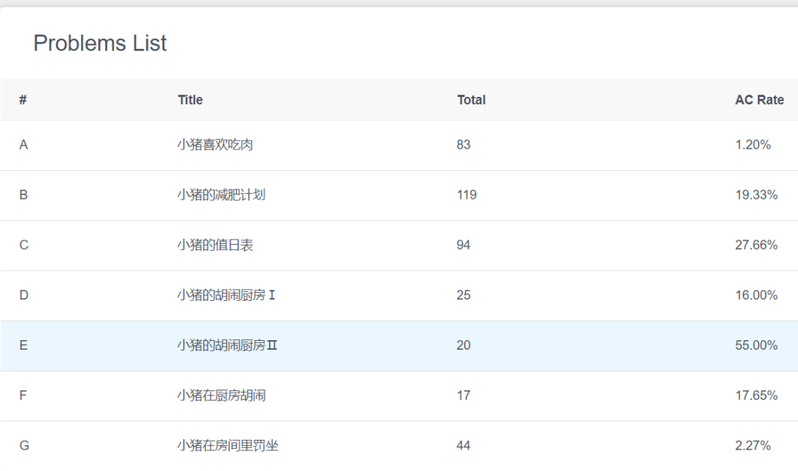Click the 'Problems List' heading
This screenshot has height=471, width=798.
pyautogui.click(x=100, y=43)
